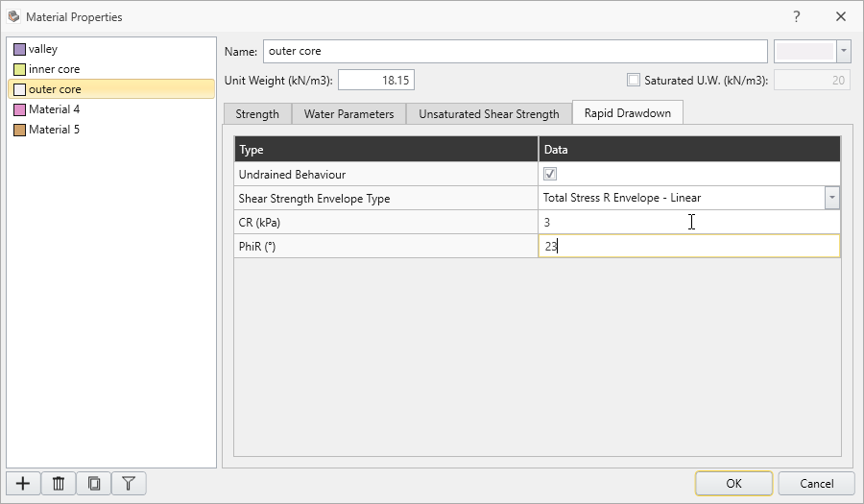
Task: Copy material using duplicate icon
Action: [94, 484]
